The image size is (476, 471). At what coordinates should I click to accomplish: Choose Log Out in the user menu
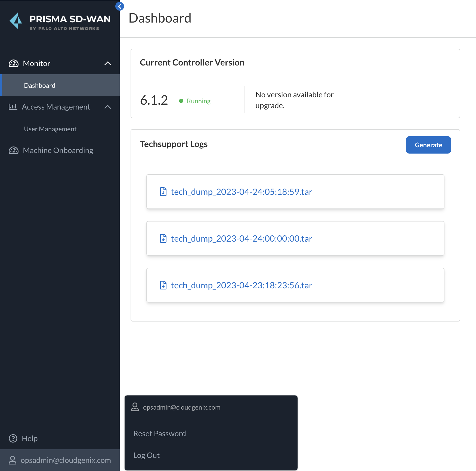click(x=146, y=455)
